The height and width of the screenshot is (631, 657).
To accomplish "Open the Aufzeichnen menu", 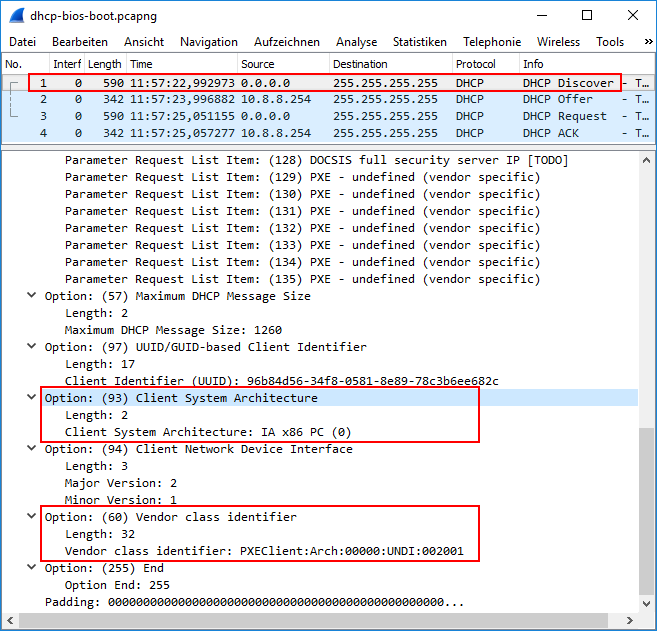I will point(287,42).
